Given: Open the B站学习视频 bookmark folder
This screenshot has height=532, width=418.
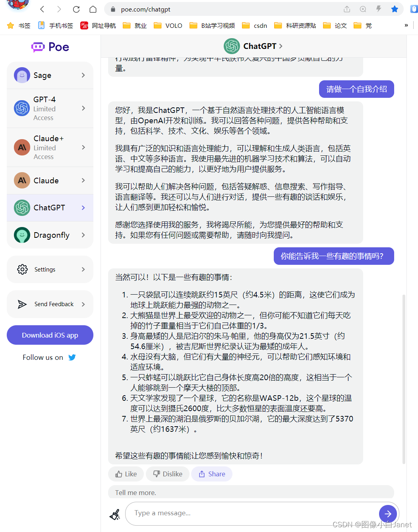Looking at the screenshot, I should tap(212, 25).
